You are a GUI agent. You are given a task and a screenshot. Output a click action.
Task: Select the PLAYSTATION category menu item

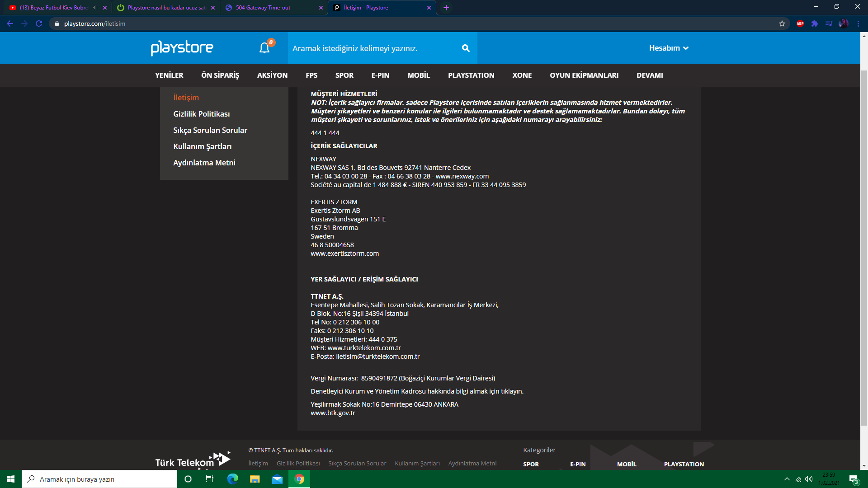pyautogui.click(x=471, y=75)
